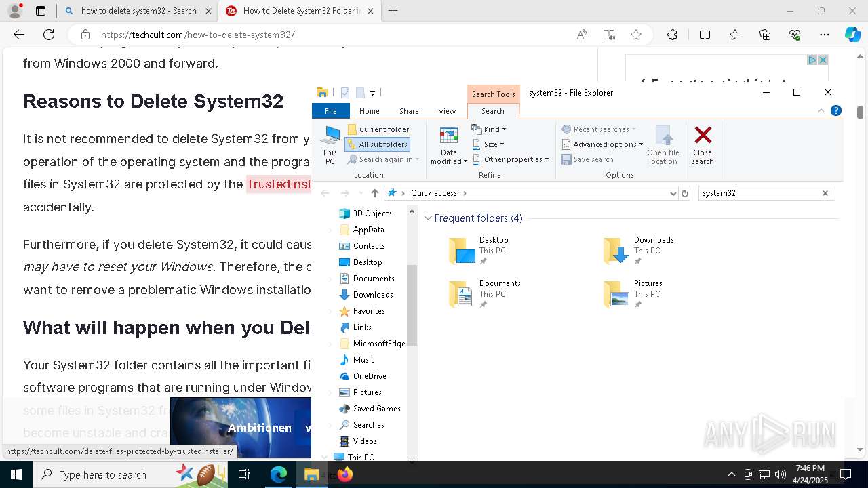Image resolution: width=868 pixels, height=488 pixels.
Task: Click Close search red X
Action: click(703, 145)
